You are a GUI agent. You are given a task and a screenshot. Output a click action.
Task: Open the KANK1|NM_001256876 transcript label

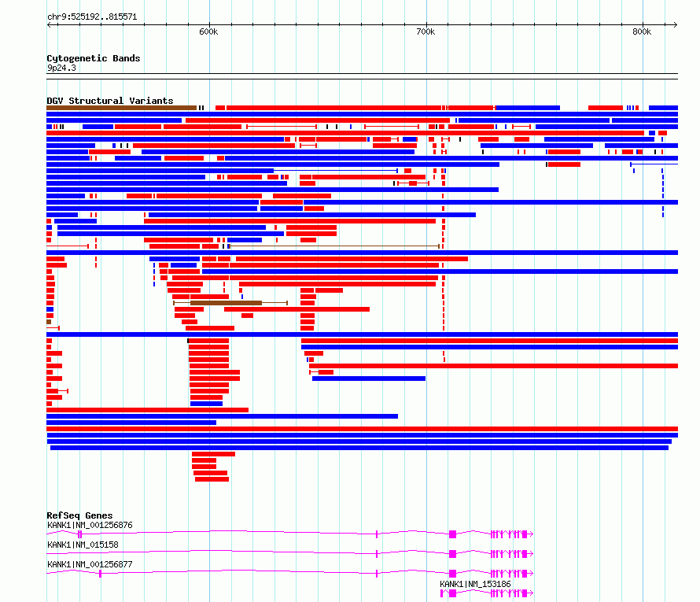tap(90, 525)
